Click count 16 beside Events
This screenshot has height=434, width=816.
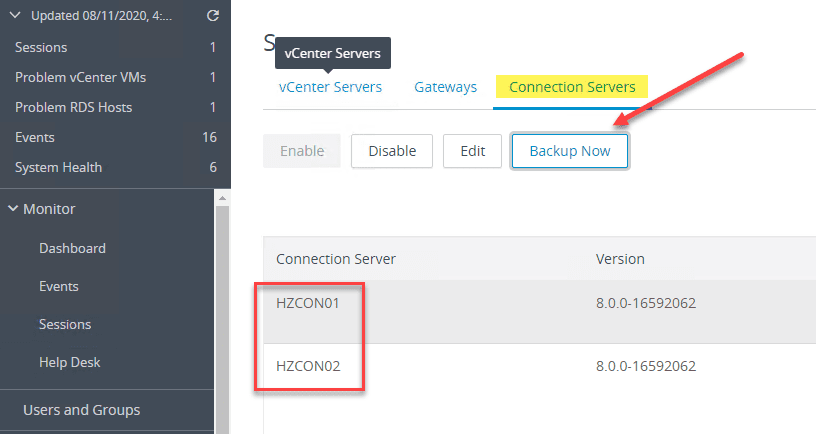coord(209,137)
